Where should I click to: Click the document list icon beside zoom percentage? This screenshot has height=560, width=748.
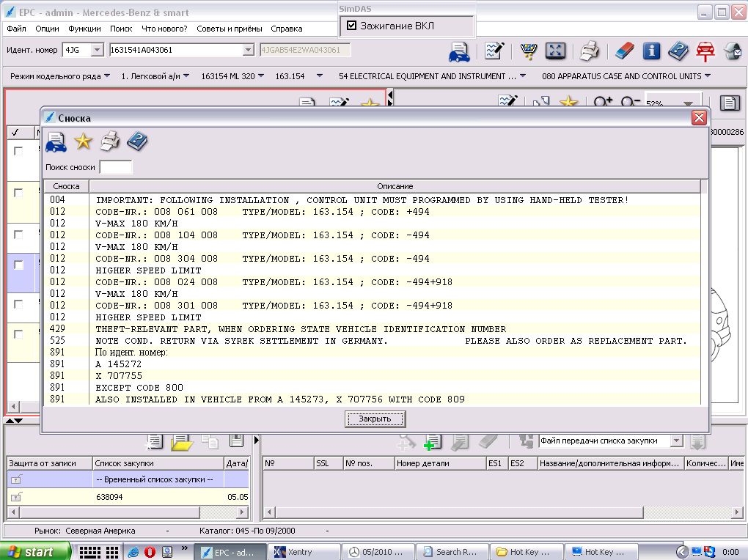(730, 103)
